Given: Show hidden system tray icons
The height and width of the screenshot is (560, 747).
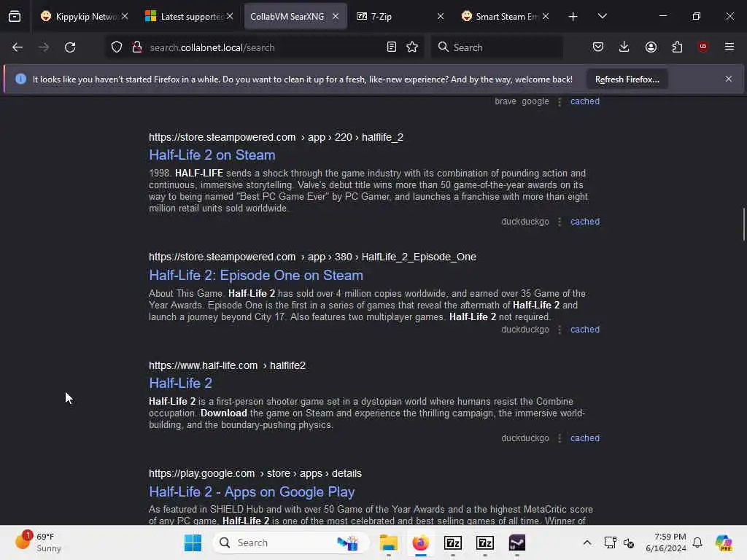Looking at the screenshot, I should click(587, 542).
